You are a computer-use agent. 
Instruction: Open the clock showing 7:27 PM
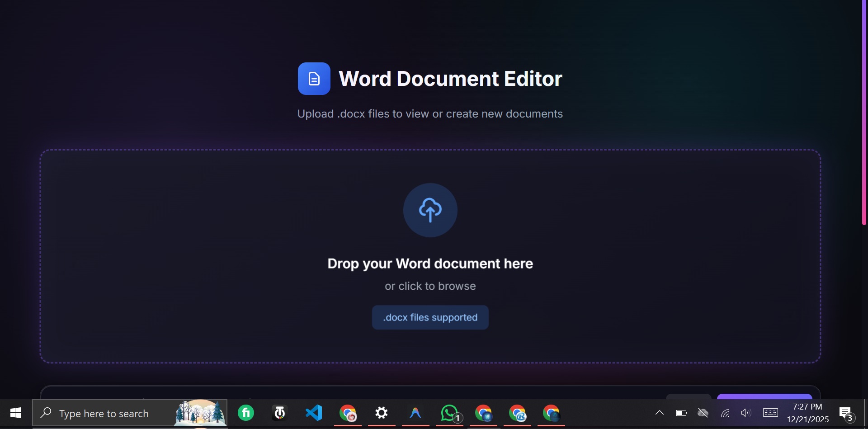pos(807,413)
